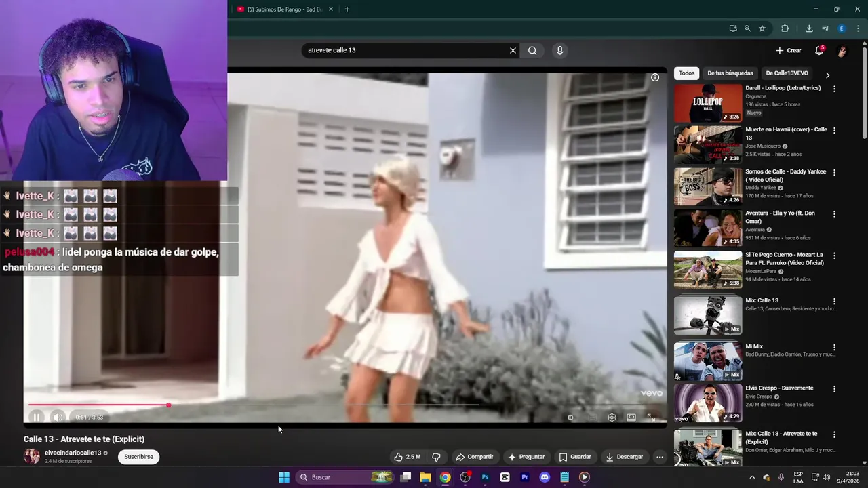The height and width of the screenshot is (488, 868).
Task: Open options for Mix: Calle 13
Action: coord(834,302)
